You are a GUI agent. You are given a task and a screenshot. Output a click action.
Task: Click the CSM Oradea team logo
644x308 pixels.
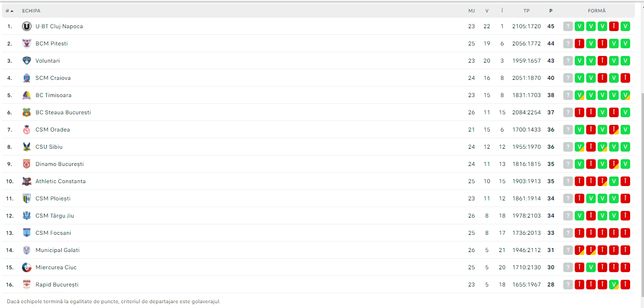point(27,130)
